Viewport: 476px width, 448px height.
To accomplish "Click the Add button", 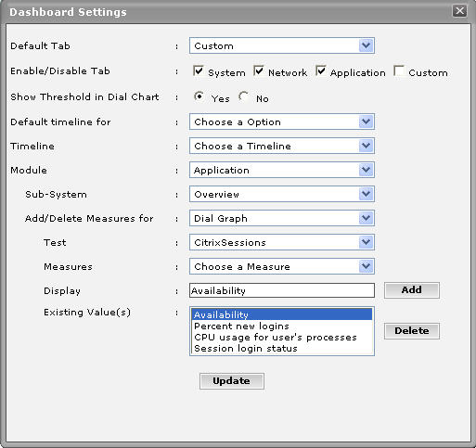I will [412, 290].
